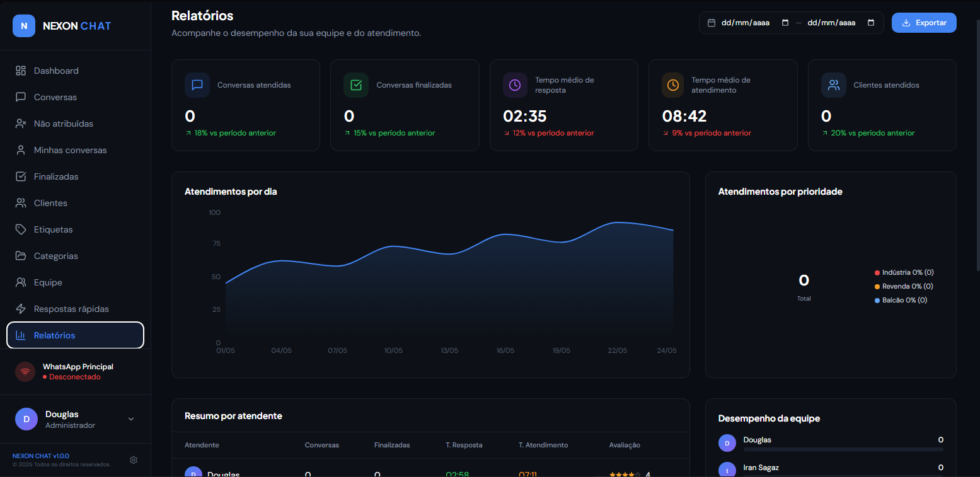
Task: Click the Relatórios bar chart icon
Action: 21,335
